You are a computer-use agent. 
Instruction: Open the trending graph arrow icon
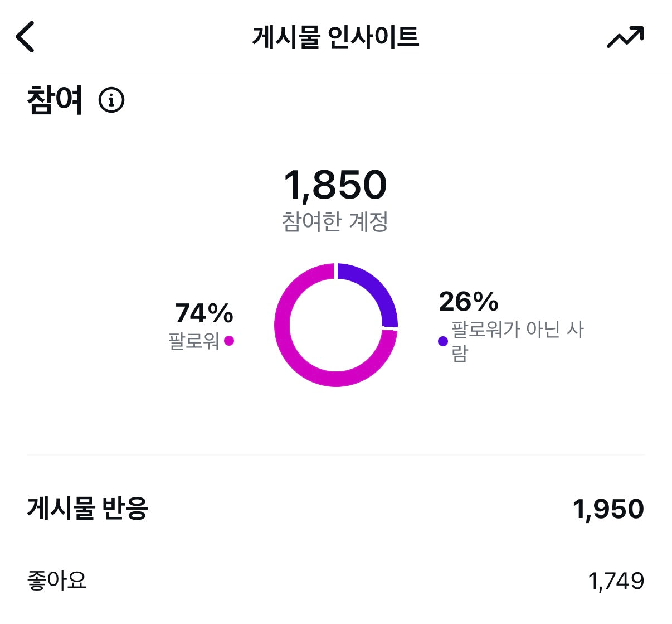pyautogui.click(x=625, y=37)
